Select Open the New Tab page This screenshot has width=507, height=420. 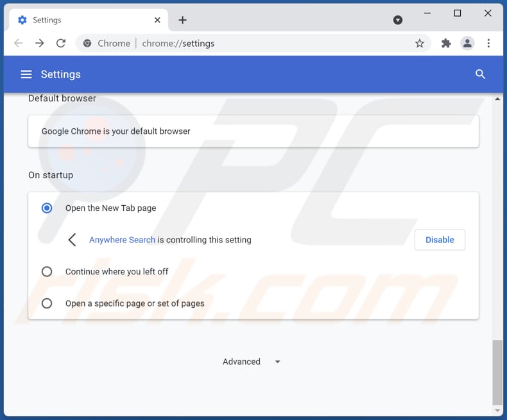point(47,208)
